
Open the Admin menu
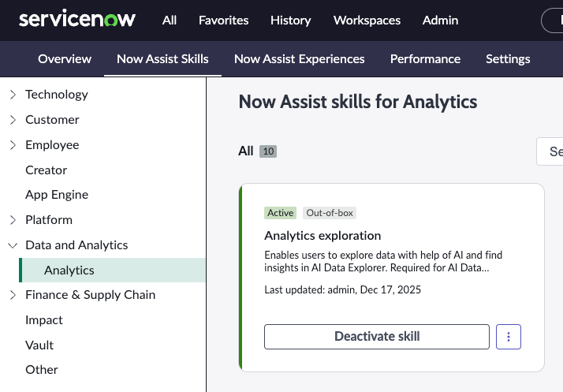click(440, 21)
